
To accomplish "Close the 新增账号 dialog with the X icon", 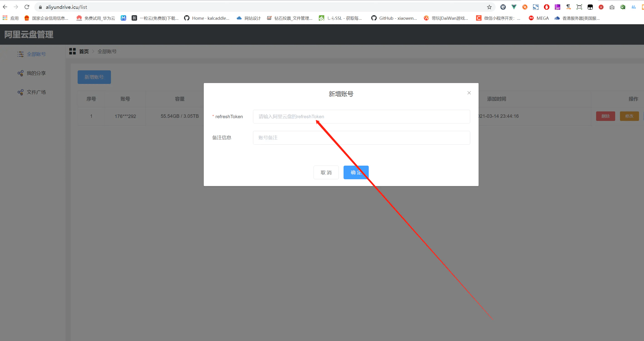I will [469, 93].
